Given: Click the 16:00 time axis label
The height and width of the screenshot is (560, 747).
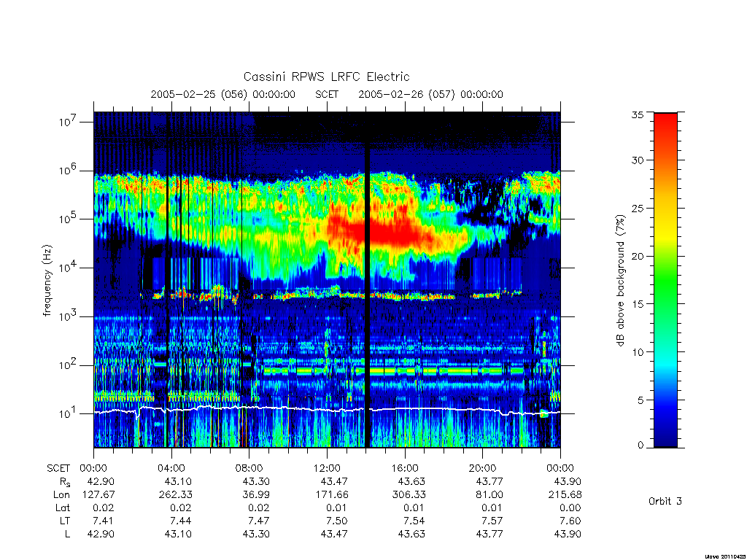Looking at the screenshot, I should tap(405, 468).
